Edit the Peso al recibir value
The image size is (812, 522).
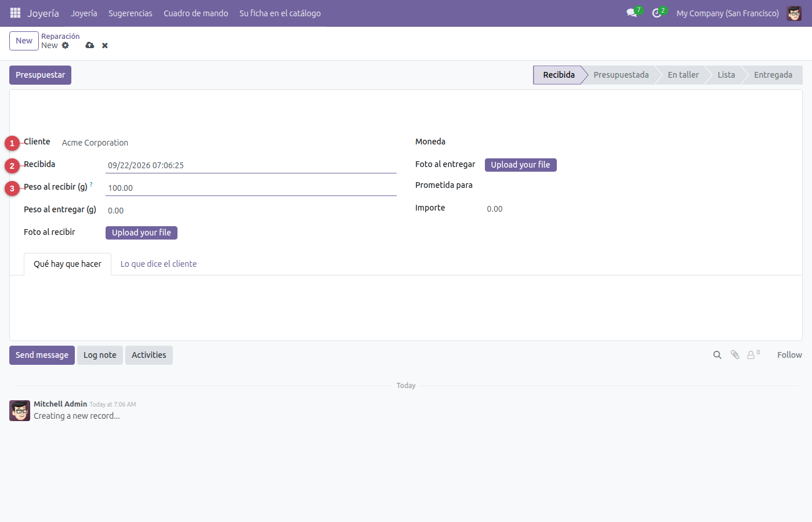coord(251,188)
